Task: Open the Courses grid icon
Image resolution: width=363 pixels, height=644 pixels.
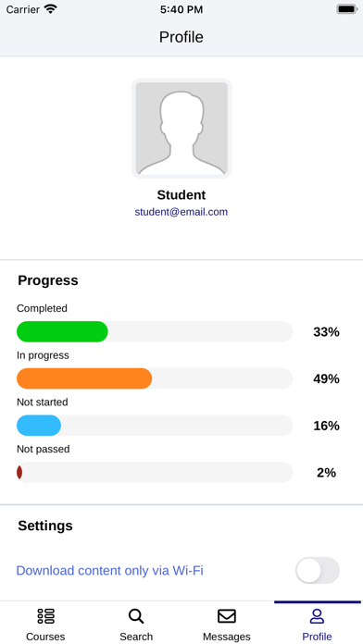Action: 45,616
